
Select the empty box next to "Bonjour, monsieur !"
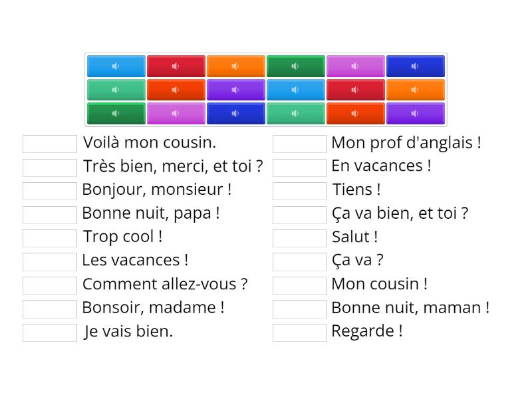(x=50, y=191)
